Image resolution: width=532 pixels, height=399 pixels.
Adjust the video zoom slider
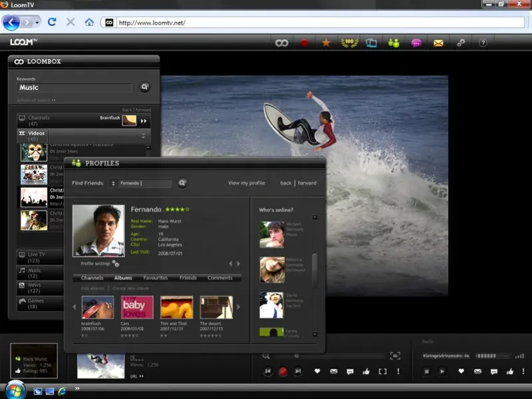[x=297, y=356]
